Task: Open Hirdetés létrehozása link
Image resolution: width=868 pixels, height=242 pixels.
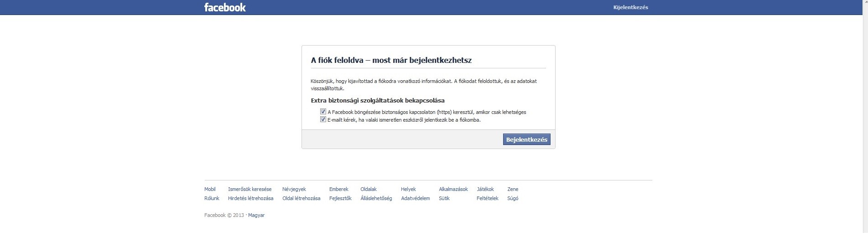Action: (x=250, y=198)
